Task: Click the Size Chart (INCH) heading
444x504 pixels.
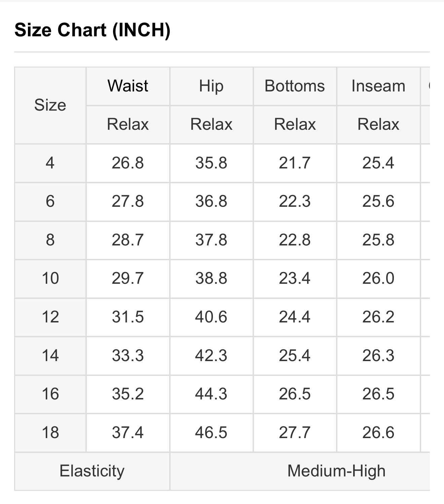Action: click(x=92, y=30)
